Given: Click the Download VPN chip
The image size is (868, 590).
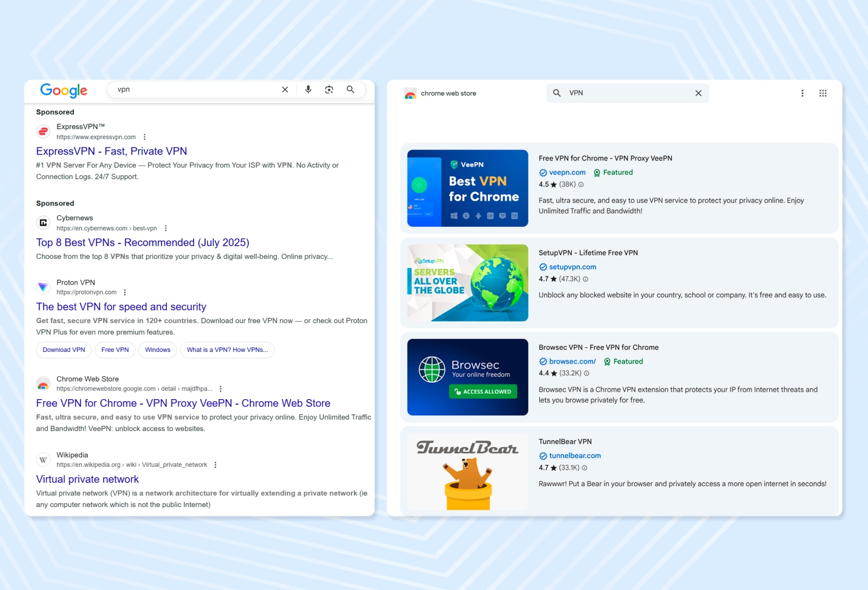Looking at the screenshot, I should (x=64, y=350).
